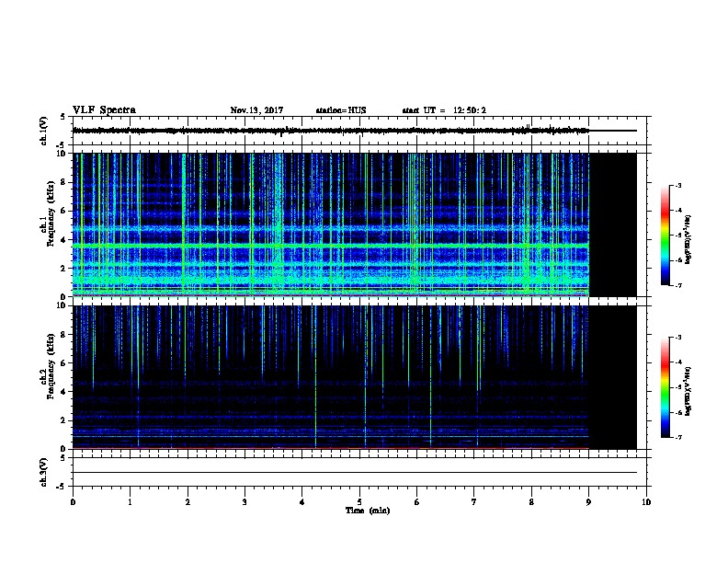Click the time axis tick label "3"

tap(245, 501)
